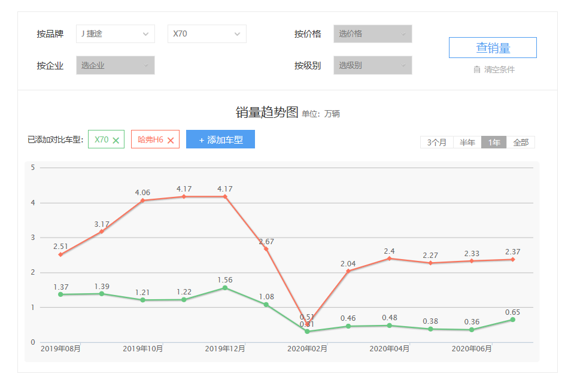Open the 选价格 price dropdown
Image resolution: width=577 pixels, height=392 pixels.
(x=372, y=34)
